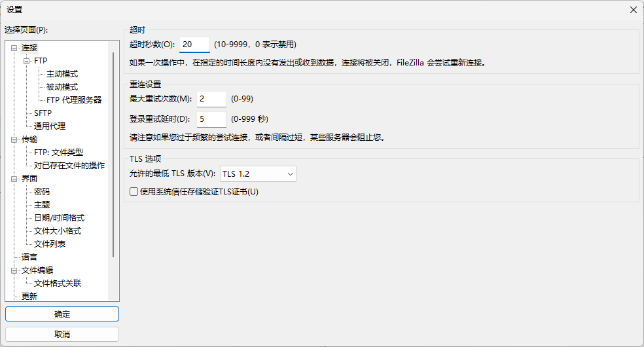The height and width of the screenshot is (347, 644).
Task: Click the 最大重试次数 input field
Action: point(211,99)
